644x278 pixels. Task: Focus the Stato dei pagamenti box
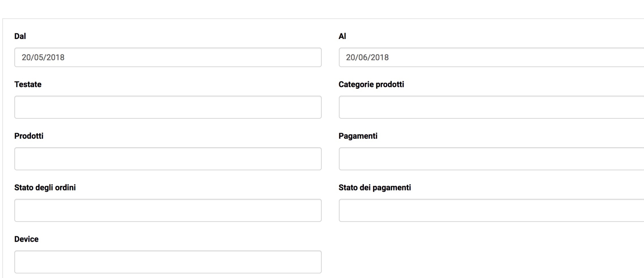491,211
